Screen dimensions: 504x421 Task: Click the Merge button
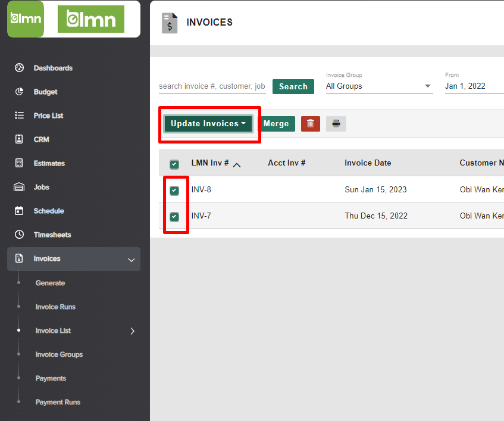pyautogui.click(x=276, y=123)
